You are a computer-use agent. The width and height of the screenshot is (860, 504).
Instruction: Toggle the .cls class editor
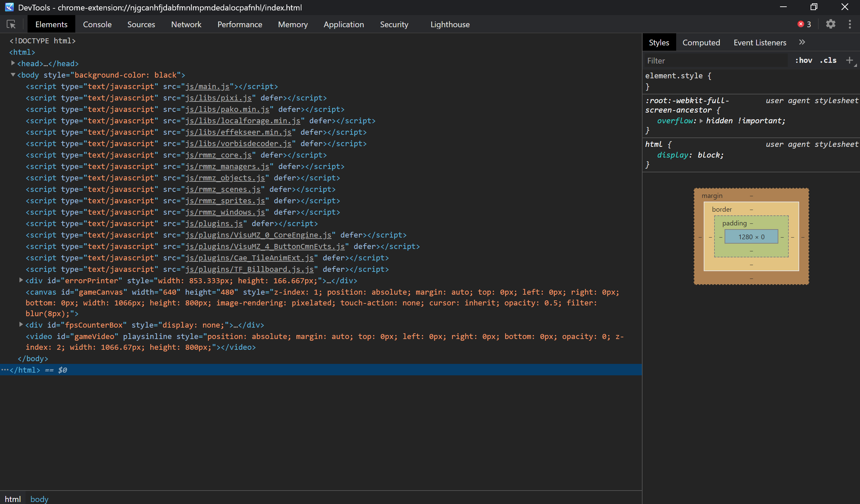point(828,60)
